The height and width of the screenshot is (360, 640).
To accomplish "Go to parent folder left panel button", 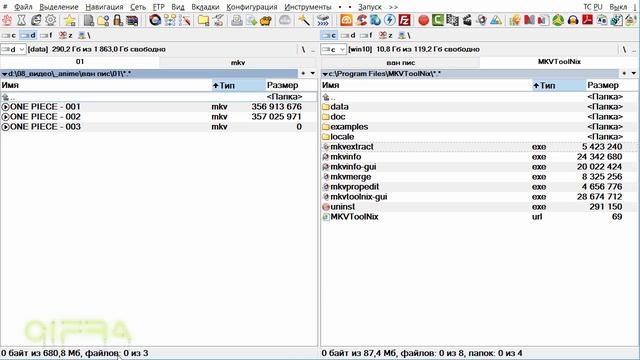I will [x=313, y=50].
